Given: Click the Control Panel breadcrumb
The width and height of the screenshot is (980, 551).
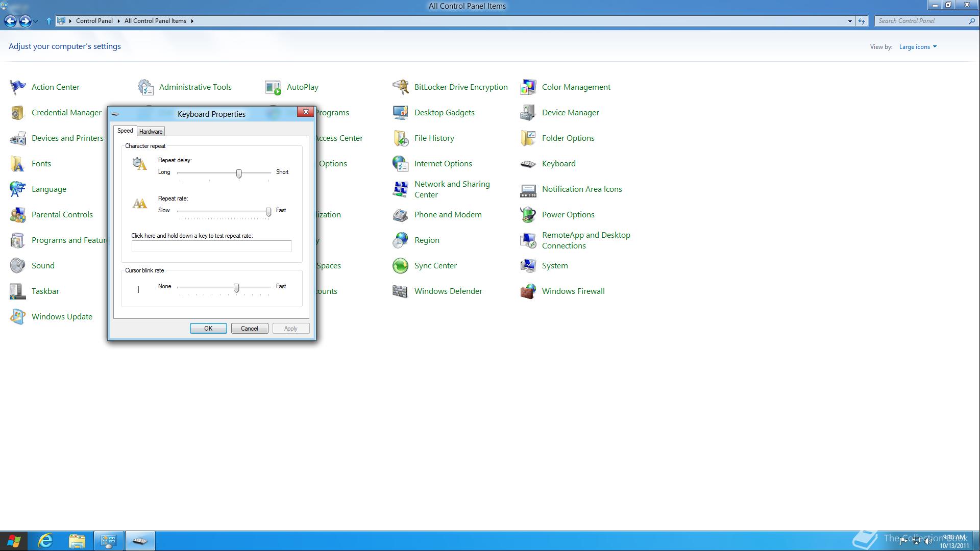Looking at the screenshot, I should pos(94,21).
